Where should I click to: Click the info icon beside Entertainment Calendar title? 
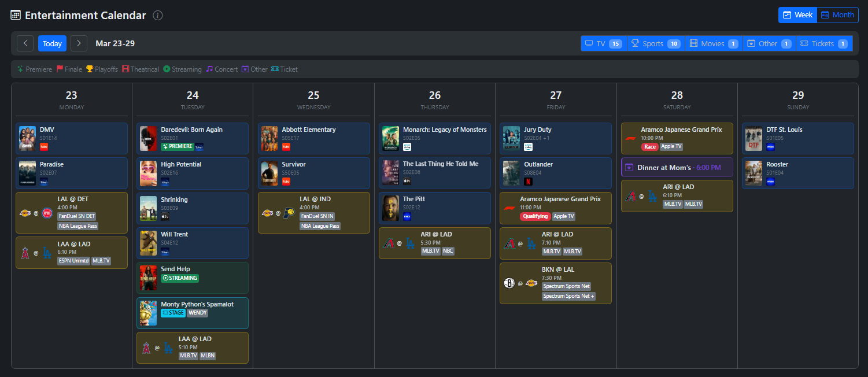tap(157, 15)
